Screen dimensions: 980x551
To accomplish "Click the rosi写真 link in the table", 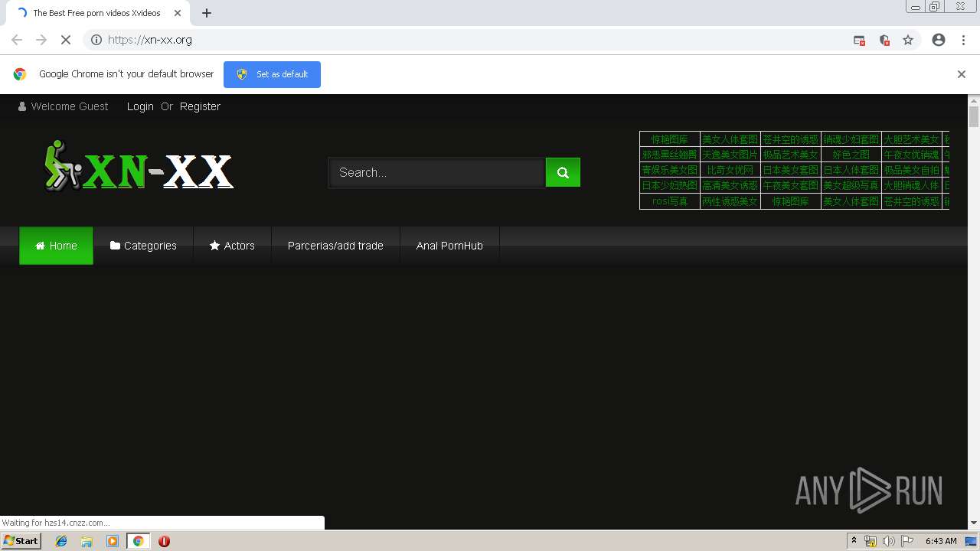I will (670, 201).
